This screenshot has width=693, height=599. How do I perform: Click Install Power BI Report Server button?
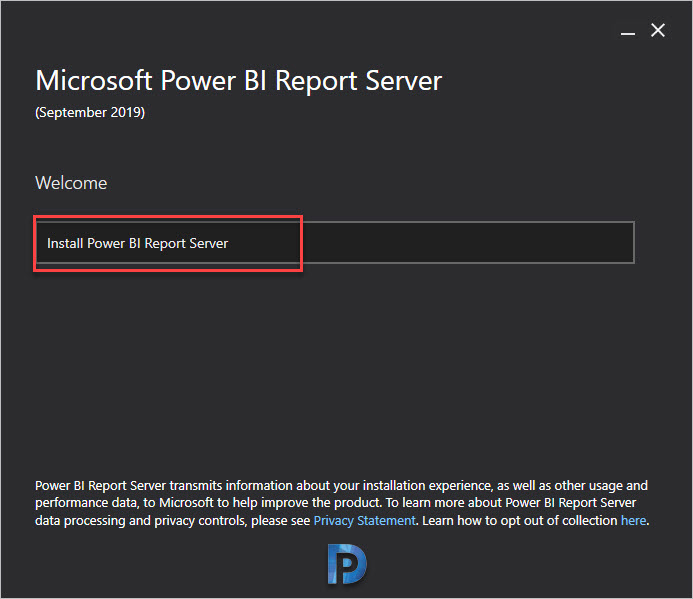click(x=335, y=243)
